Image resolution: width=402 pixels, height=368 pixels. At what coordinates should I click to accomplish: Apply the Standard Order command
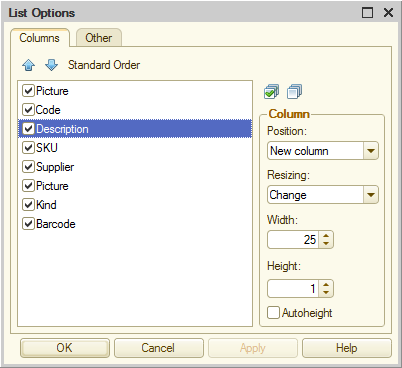104,65
